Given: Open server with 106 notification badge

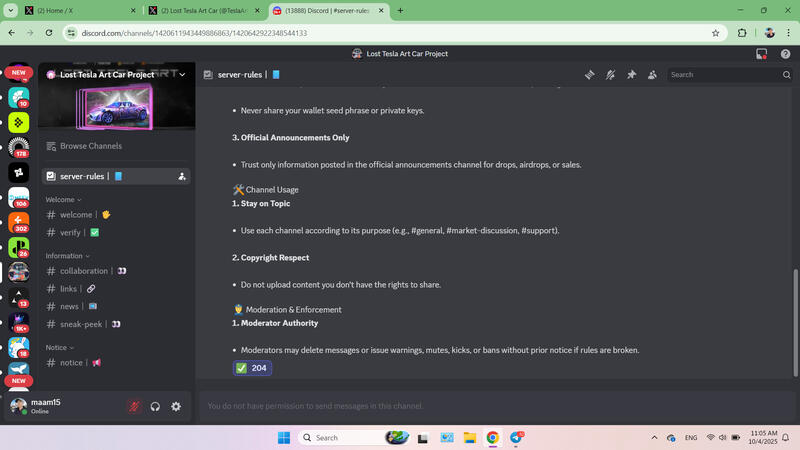Looking at the screenshot, I should pos(18,197).
